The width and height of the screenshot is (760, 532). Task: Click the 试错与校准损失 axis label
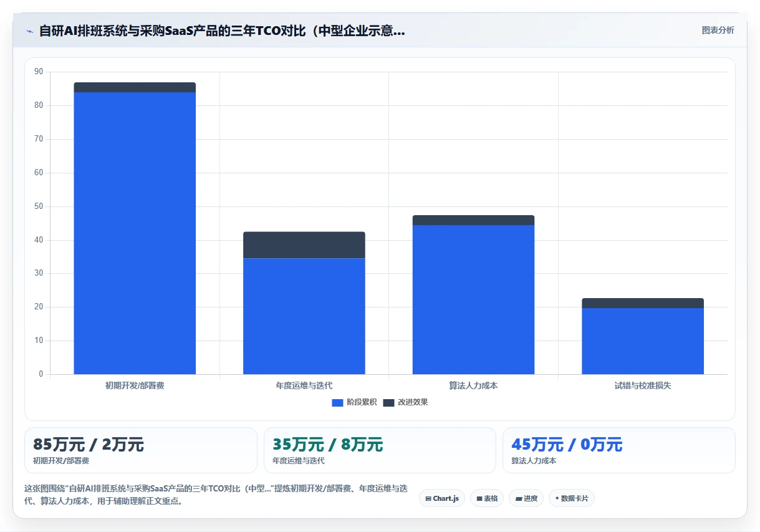[x=643, y=385]
